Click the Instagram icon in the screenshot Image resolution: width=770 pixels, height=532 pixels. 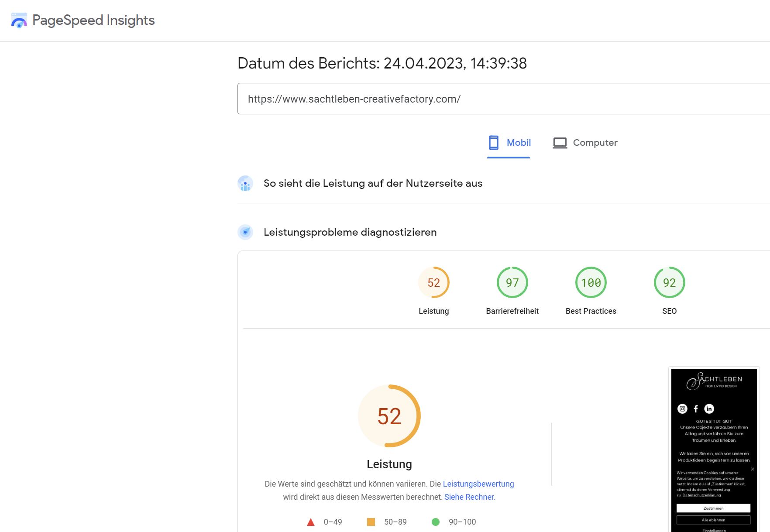tap(682, 408)
